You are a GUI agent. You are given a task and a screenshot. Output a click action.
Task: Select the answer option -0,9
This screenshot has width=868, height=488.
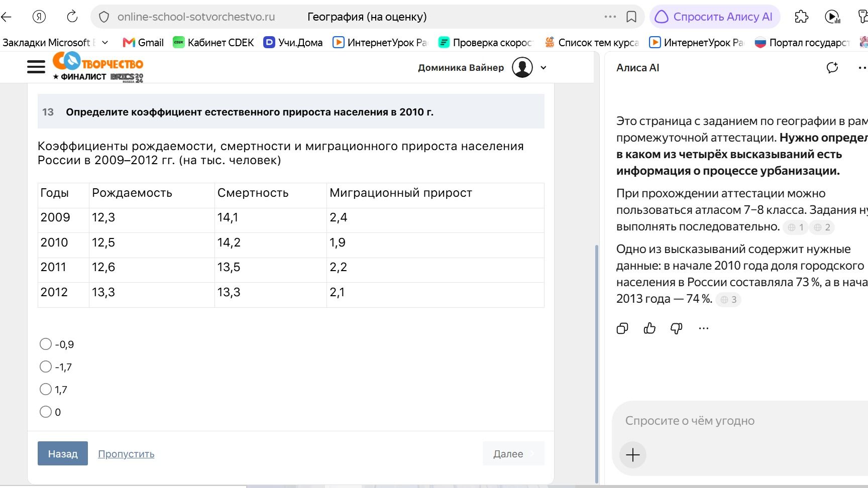[x=46, y=344]
